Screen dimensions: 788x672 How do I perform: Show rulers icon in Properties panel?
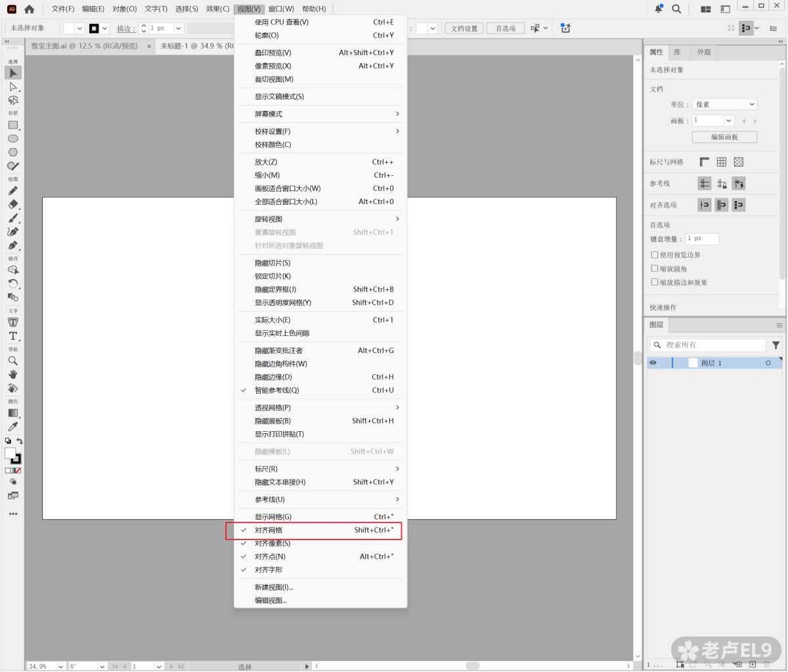705,162
